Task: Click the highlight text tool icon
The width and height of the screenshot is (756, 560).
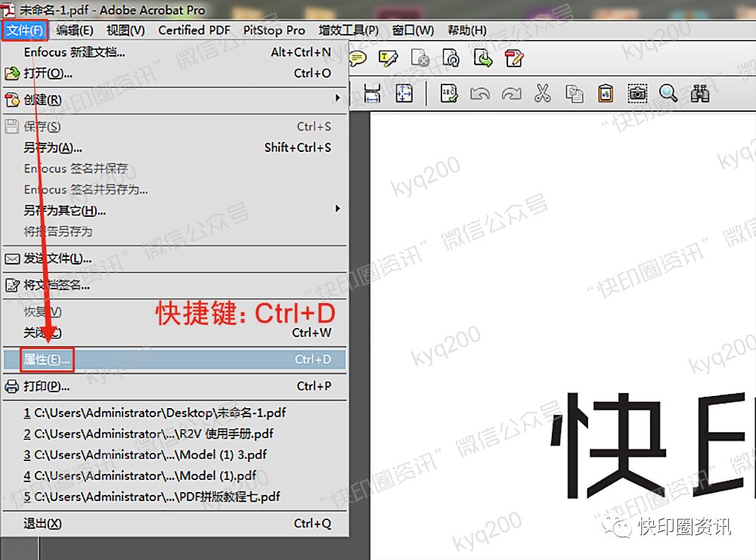Action: click(388, 58)
